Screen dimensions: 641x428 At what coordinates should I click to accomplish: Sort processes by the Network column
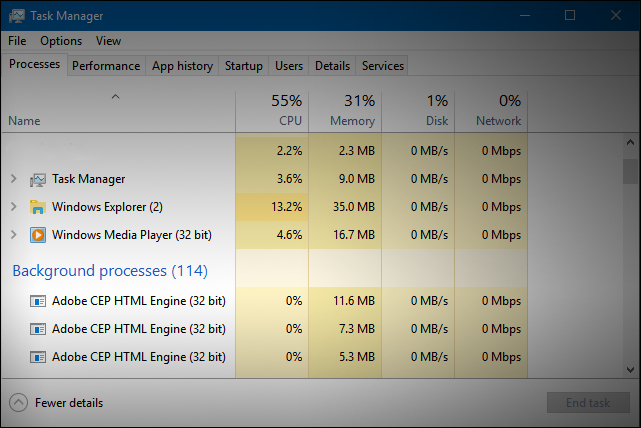point(491,111)
